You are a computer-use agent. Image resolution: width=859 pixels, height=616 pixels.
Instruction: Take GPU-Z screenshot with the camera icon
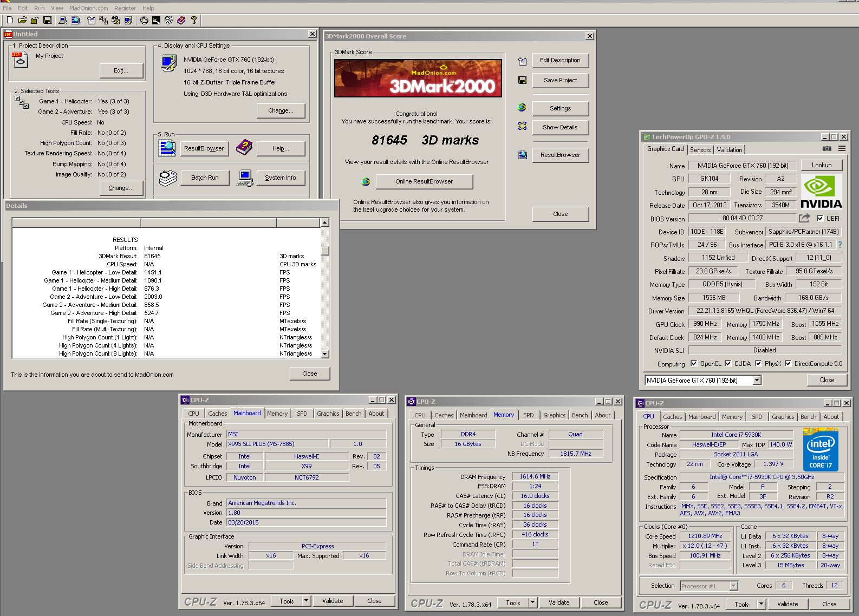[827, 148]
